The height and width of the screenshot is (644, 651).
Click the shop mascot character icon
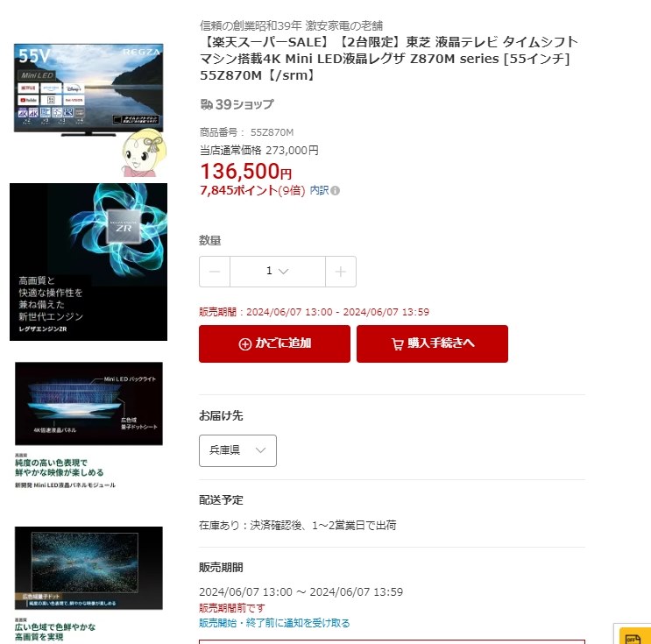pos(144,153)
